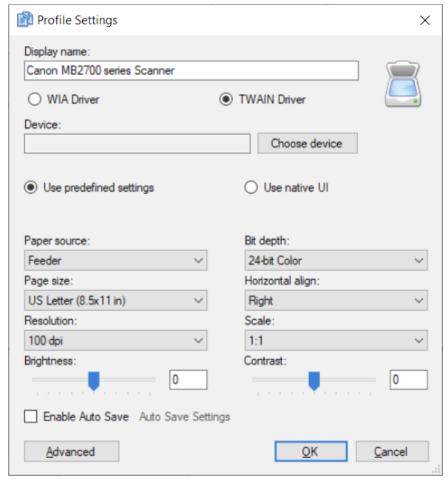The image size is (448, 481).
Task: Enable the Auto Save checkbox
Action: tap(31, 417)
